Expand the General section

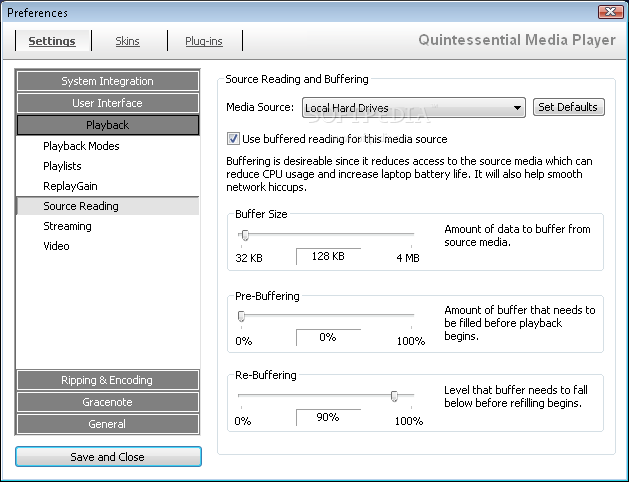click(x=108, y=424)
